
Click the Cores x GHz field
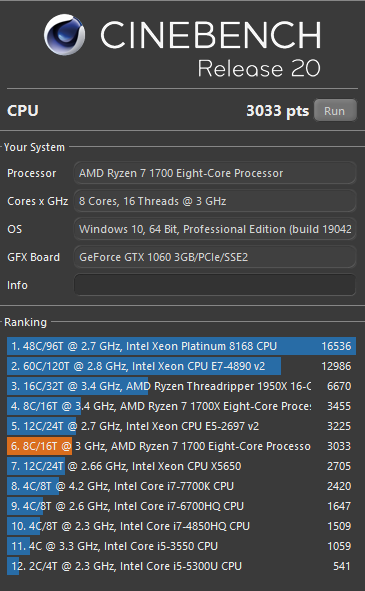(x=215, y=201)
